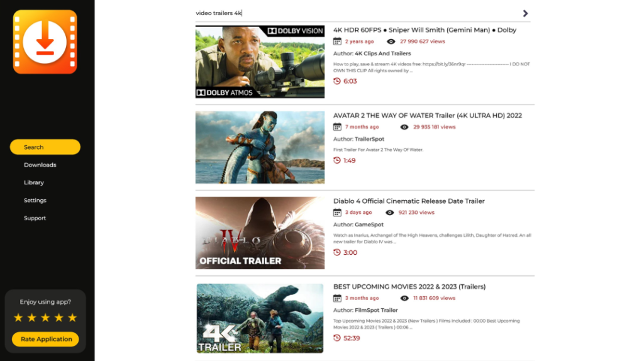Click calendar icon beside '3 months ago'
This screenshot has height=361, width=644.
coord(337,298)
